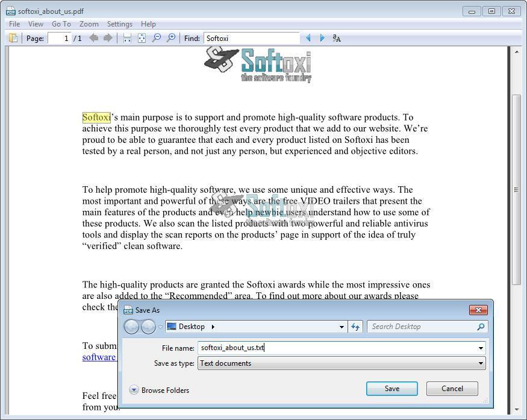527x420 pixels.
Task: Click Desktop label in address bar
Action: click(x=192, y=327)
